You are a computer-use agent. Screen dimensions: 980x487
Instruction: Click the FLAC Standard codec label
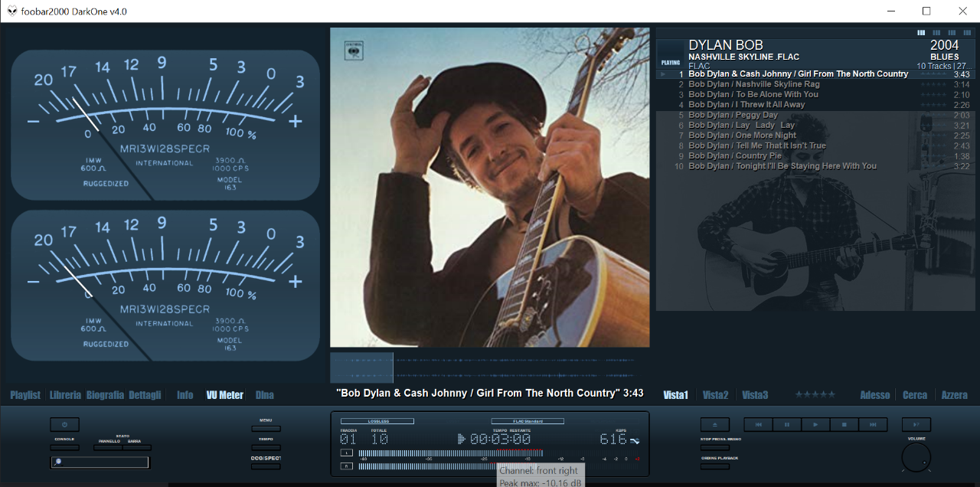pos(528,421)
